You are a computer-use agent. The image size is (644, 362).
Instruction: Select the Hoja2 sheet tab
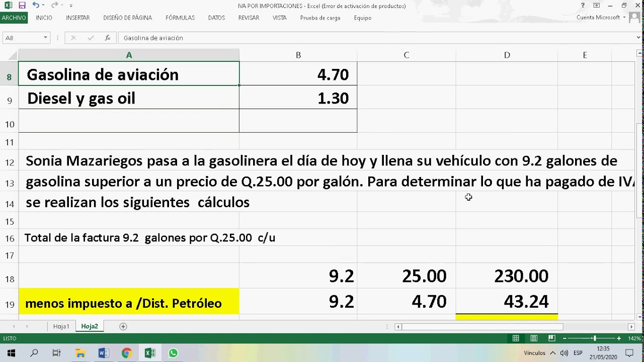point(90,326)
